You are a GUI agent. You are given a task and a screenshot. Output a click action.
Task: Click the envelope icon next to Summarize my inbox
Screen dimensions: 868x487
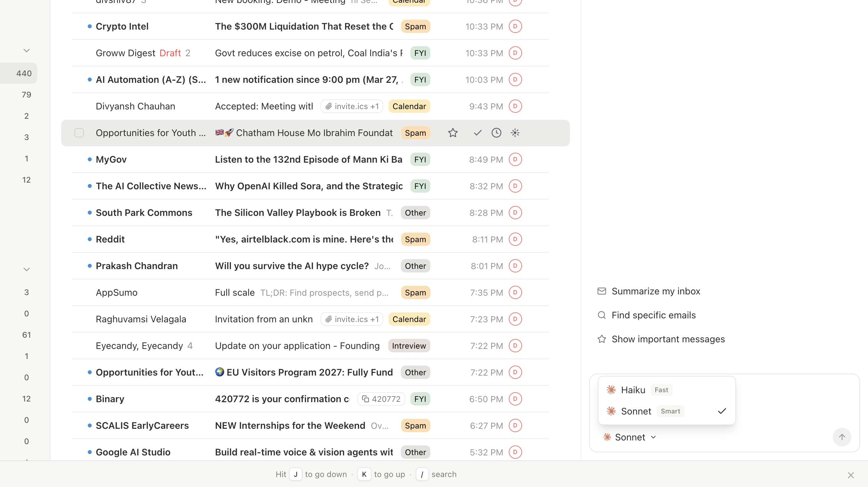602,291
